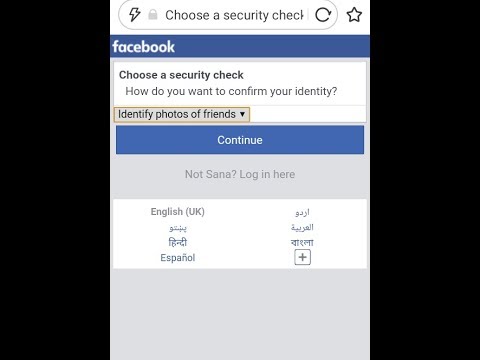
Task: Open the 'Identify photos of friends' dropdown
Action: pos(182,114)
